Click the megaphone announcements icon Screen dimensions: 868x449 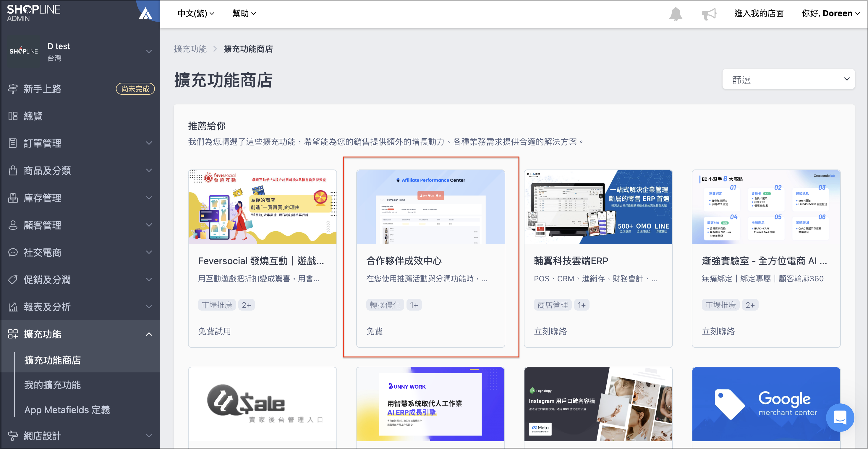point(709,14)
